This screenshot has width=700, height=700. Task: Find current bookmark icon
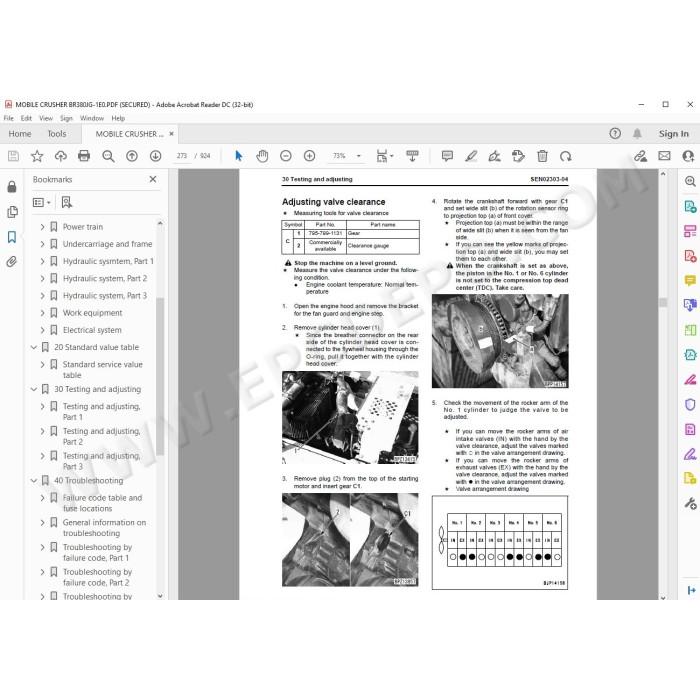[67, 202]
